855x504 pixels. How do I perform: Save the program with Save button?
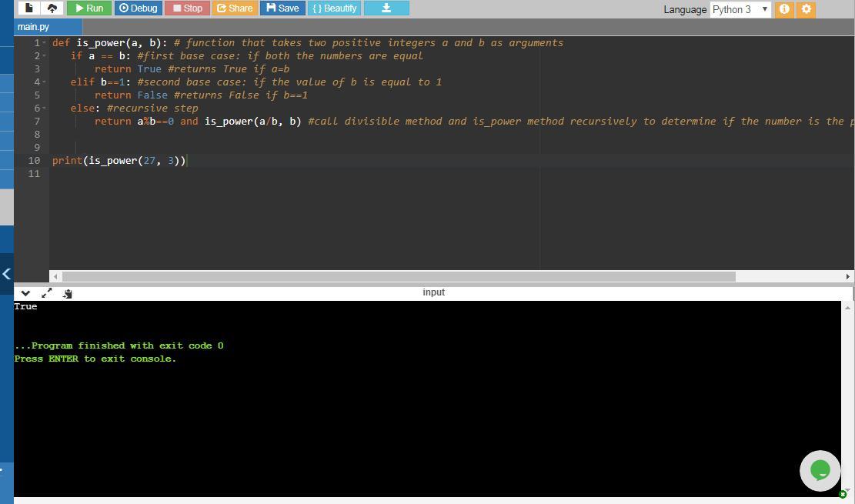tap(282, 8)
